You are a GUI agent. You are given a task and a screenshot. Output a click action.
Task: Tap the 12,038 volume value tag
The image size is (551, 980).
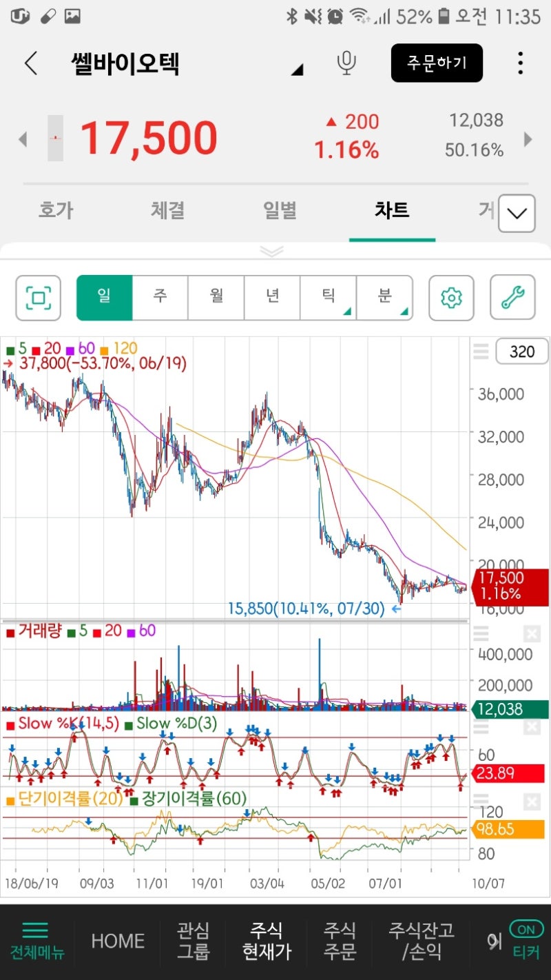coord(510,709)
